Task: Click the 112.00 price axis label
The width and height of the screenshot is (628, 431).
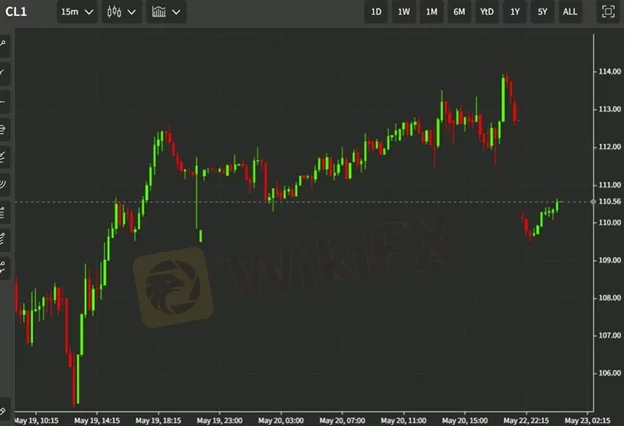Action: coord(610,147)
